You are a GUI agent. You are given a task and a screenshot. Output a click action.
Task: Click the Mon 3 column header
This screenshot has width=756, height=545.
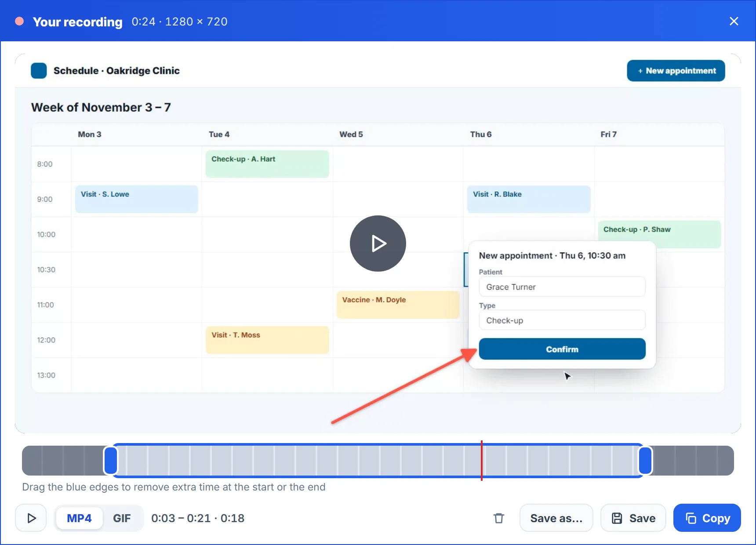pos(90,134)
